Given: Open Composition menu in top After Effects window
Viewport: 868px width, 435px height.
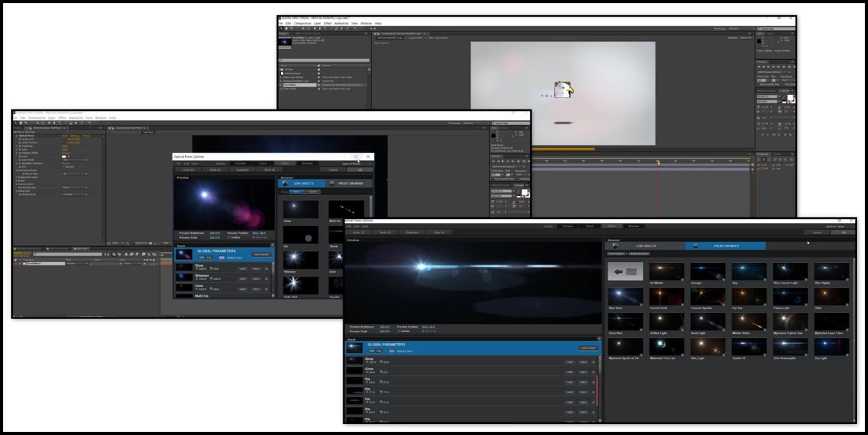Looking at the screenshot, I should (302, 23).
